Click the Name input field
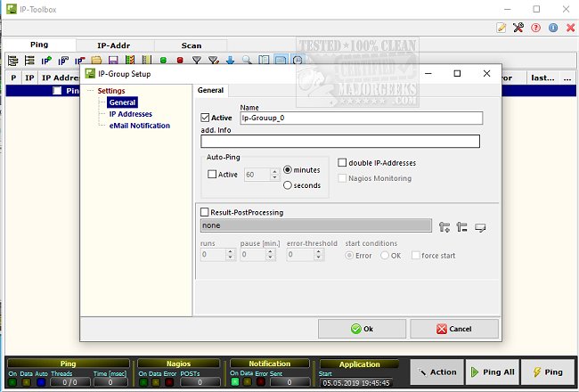The width and height of the screenshot is (579, 392). [361, 118]
